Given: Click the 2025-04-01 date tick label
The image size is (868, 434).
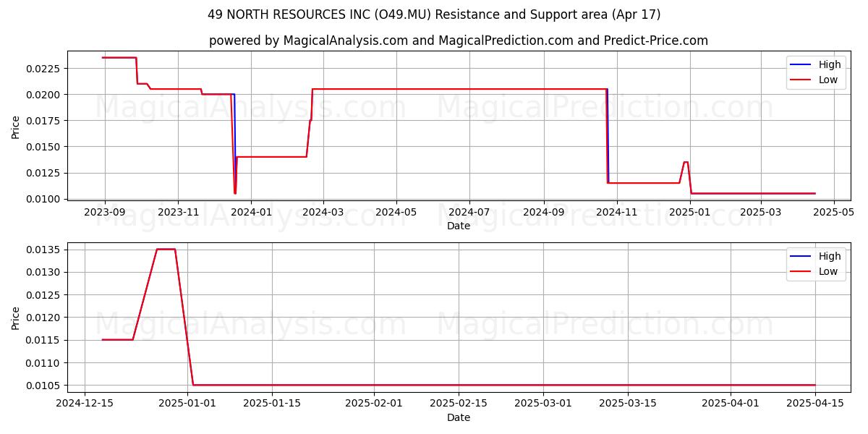Looking at the screenshot, I should click(x=731, y=404).
